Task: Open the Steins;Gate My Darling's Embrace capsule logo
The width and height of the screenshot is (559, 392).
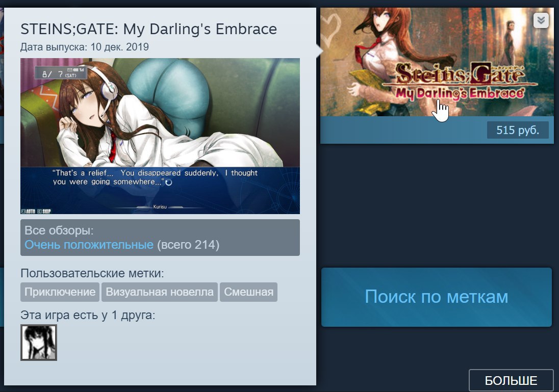Action: point(460,82)
